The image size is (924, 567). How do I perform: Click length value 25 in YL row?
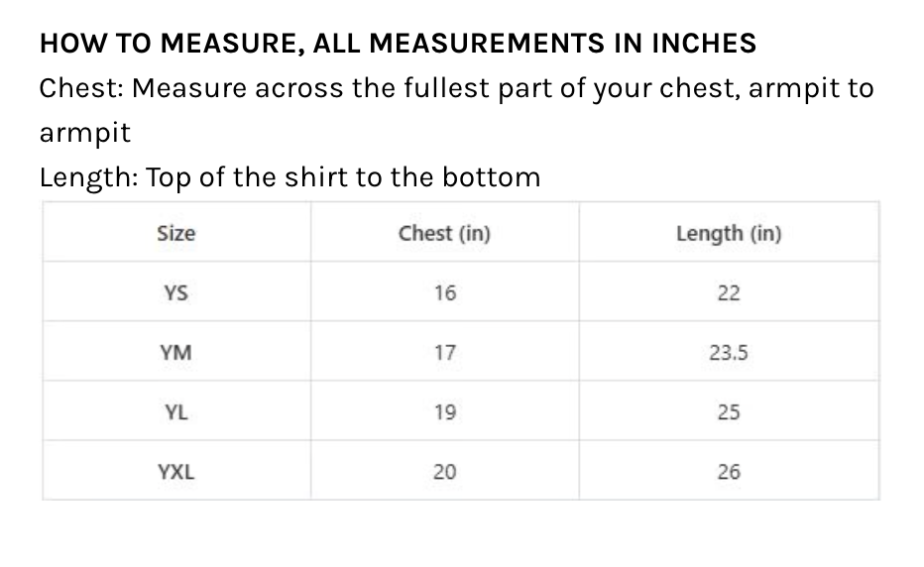[729, 412]
